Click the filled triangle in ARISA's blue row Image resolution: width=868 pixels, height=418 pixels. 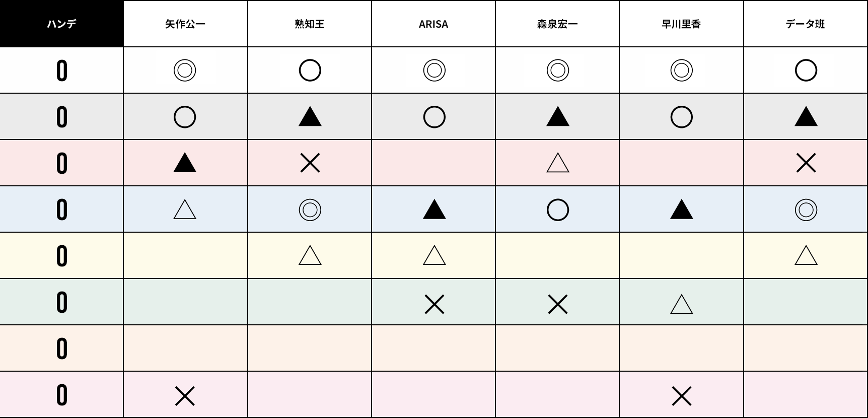pyautogui.click(x=434, y=209)
